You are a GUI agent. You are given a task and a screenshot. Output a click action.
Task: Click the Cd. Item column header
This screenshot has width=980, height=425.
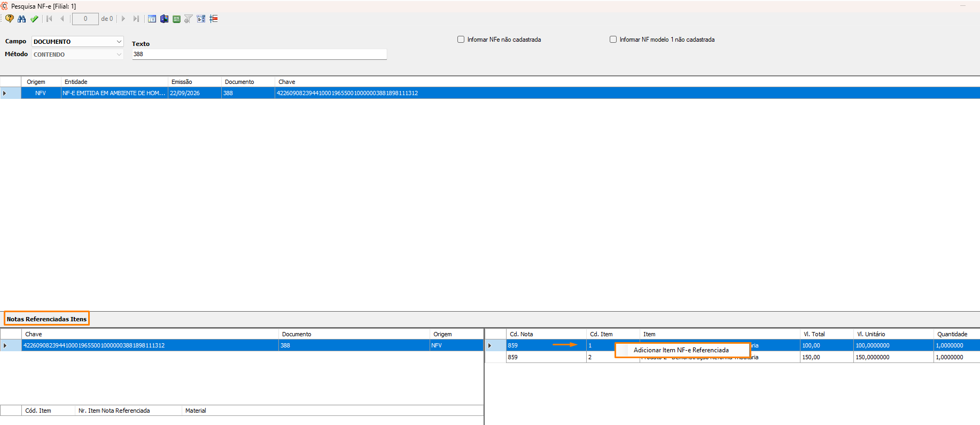pyautogui.click(x=613, y=334)
